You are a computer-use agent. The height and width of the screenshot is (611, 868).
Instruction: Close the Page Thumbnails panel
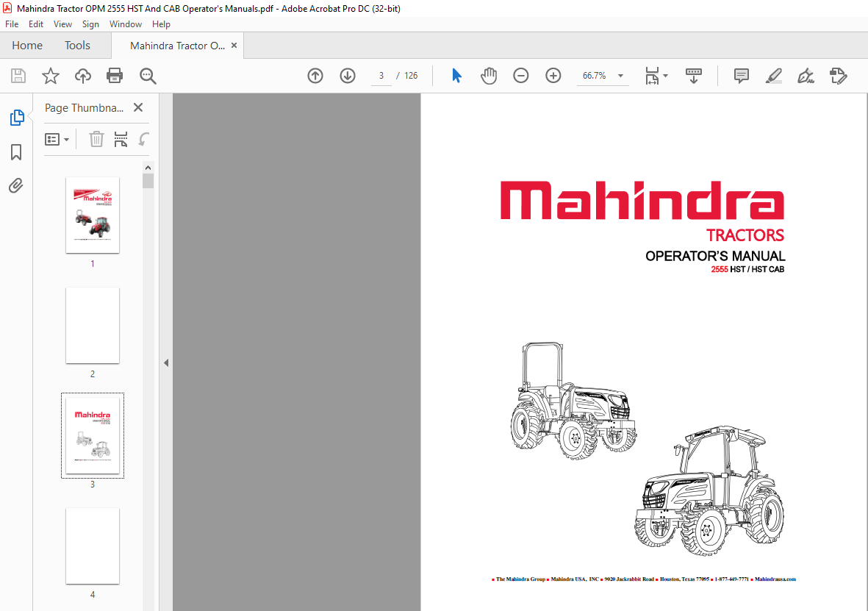[x=138, y=107]
